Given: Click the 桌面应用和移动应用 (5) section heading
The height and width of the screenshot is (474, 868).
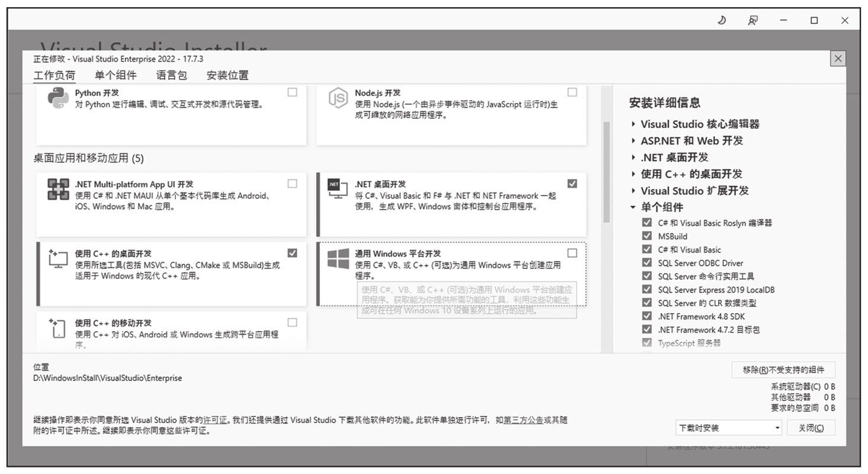Looking at the screenshot, I should tap(88, 158).
